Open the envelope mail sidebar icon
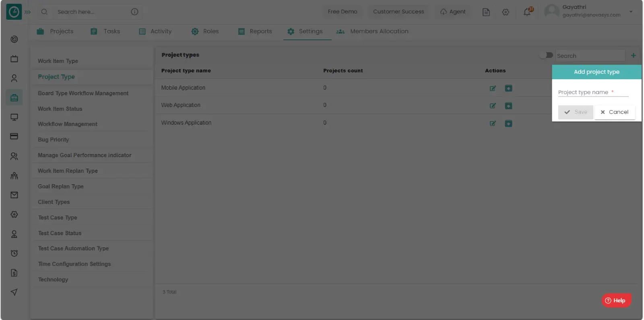 14,195
